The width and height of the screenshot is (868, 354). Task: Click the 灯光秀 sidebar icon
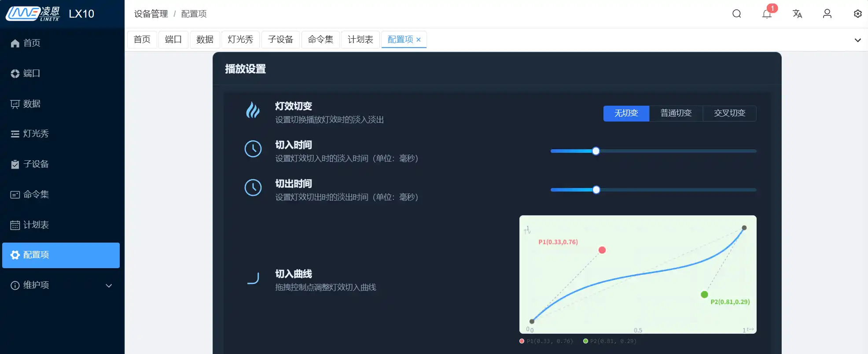click(15, 134)
